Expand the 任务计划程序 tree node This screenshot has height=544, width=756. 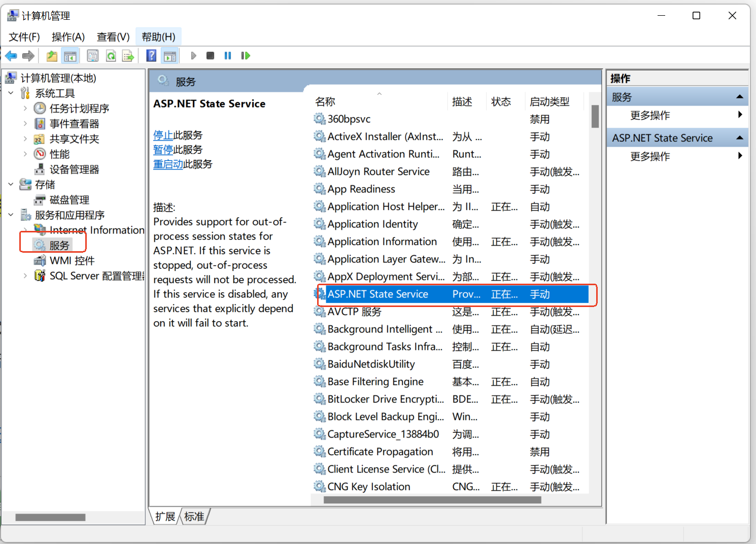click(x=25, y=108)
